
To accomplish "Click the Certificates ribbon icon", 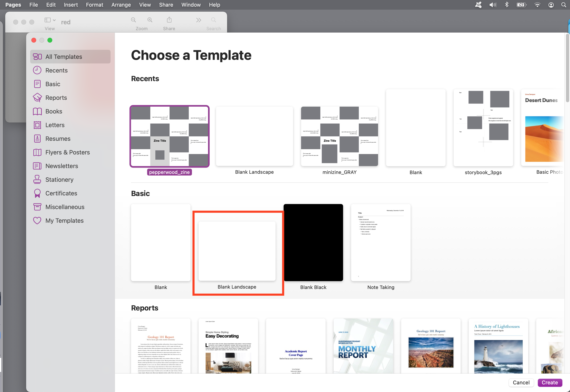I will tap(37, 193).
